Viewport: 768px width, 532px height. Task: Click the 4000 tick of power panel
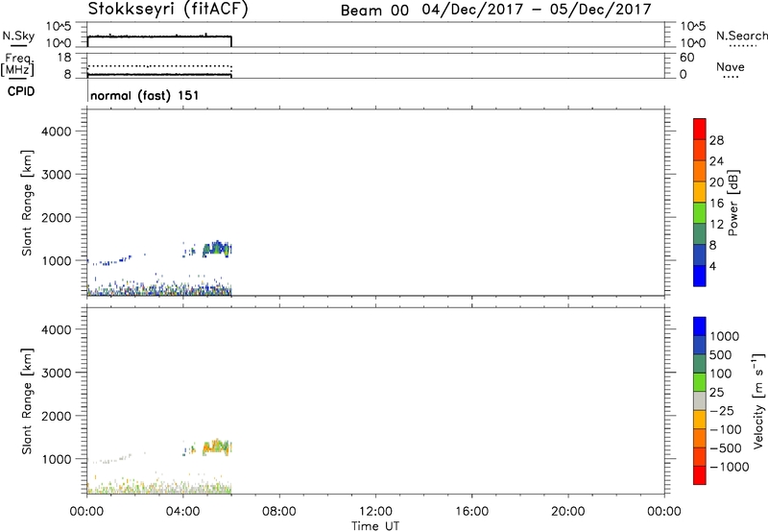click(56, 132)
